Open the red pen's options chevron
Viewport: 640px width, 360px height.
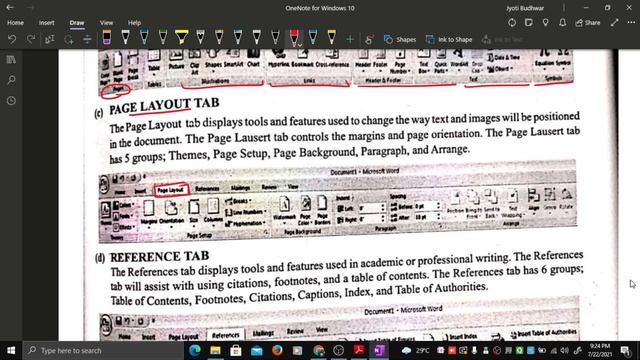(x=300, y=44)
